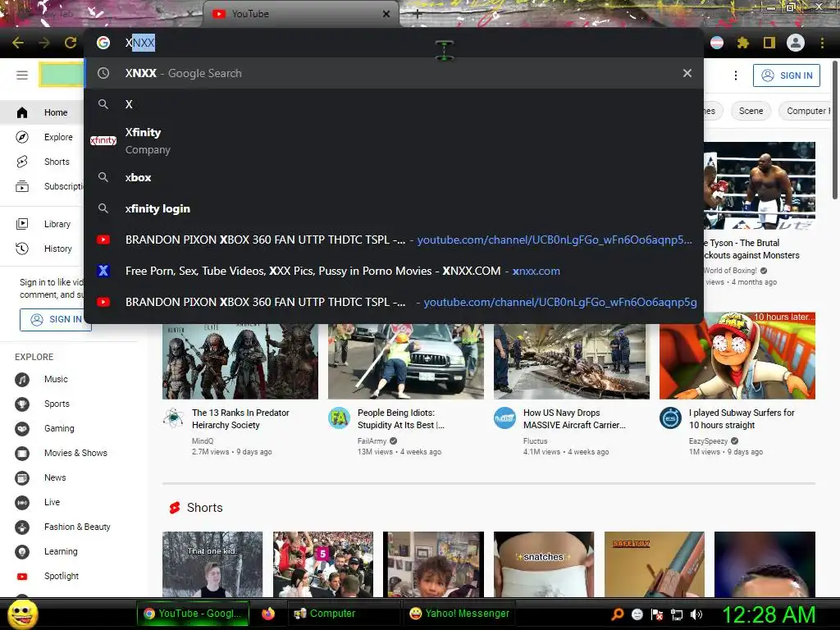Remove the XNXX history suggestion
The width and height of the screenshot is (840, 630).
click(x=687, y=73)
